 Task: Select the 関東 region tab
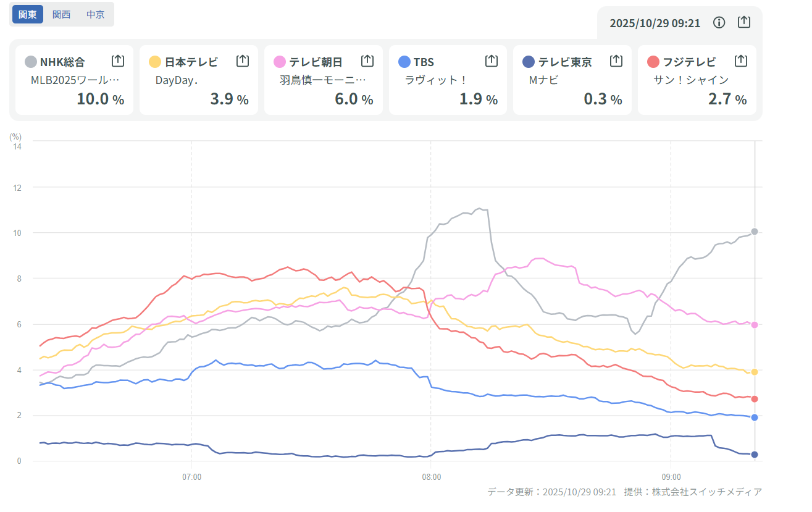tap(28, 14)
